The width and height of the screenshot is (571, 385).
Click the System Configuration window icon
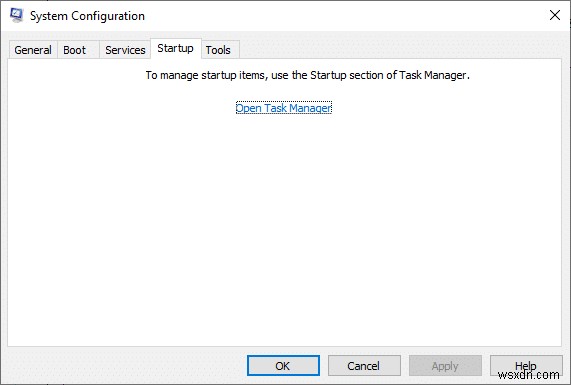pos(17,15)
